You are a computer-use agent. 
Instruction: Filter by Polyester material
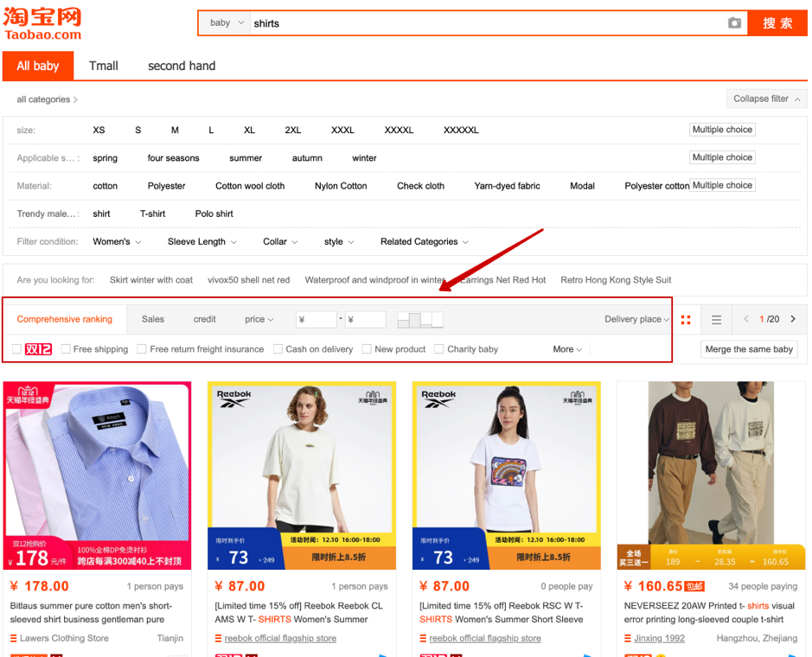tap(166, 186)
